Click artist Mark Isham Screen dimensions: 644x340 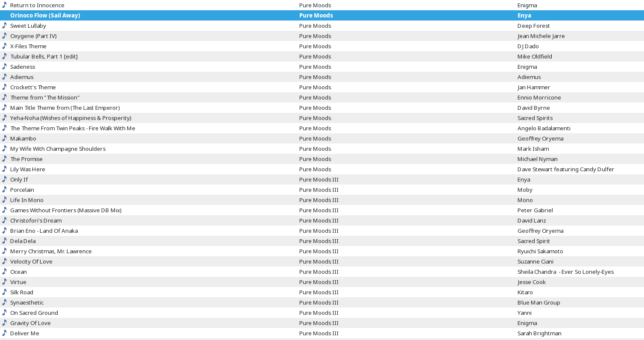pos(533,149)
